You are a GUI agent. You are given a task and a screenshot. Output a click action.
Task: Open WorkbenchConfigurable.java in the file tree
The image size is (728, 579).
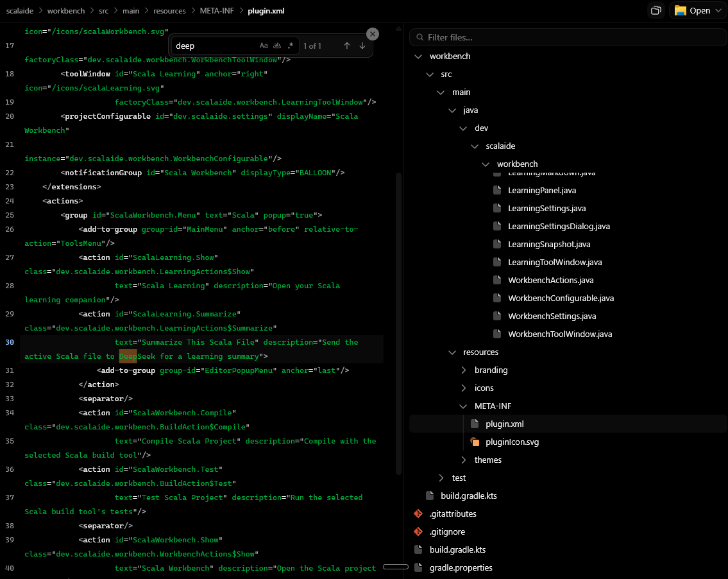click(561, 298)
